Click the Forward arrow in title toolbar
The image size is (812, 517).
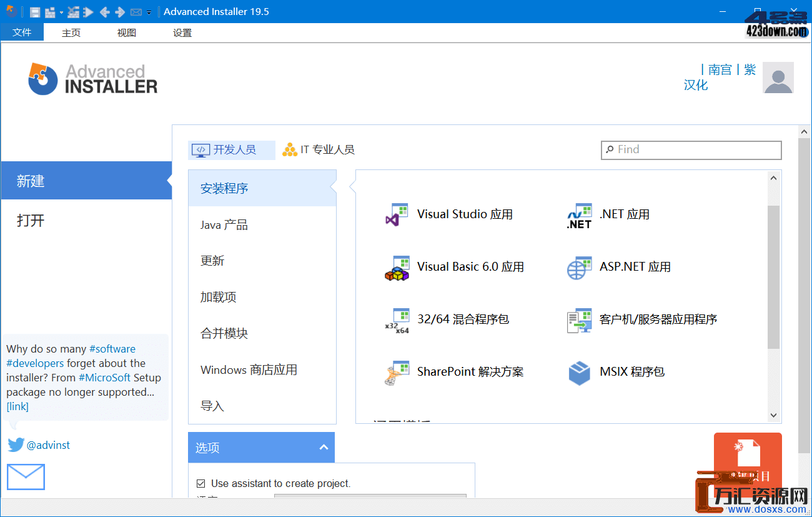(x=120, y=12)
